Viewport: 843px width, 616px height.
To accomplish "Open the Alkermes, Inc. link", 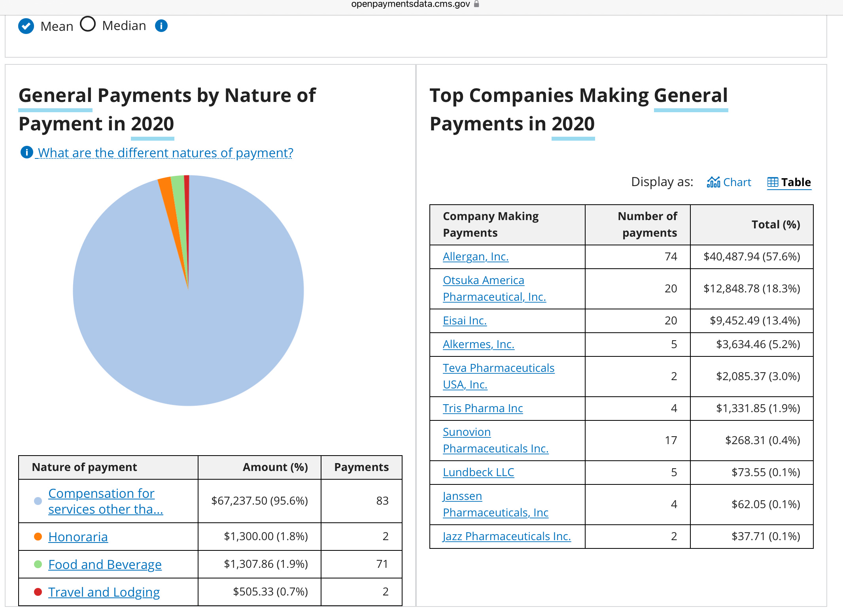I will (478, 345).
